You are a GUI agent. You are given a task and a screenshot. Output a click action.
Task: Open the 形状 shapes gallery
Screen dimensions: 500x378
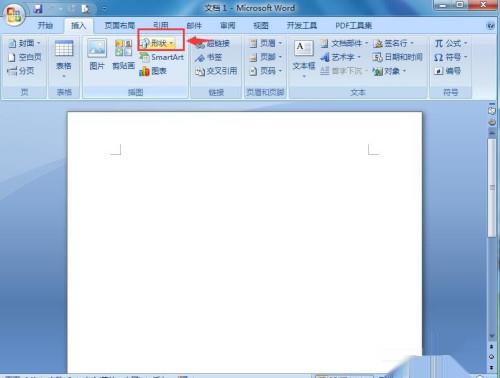[x=159, y=43]
